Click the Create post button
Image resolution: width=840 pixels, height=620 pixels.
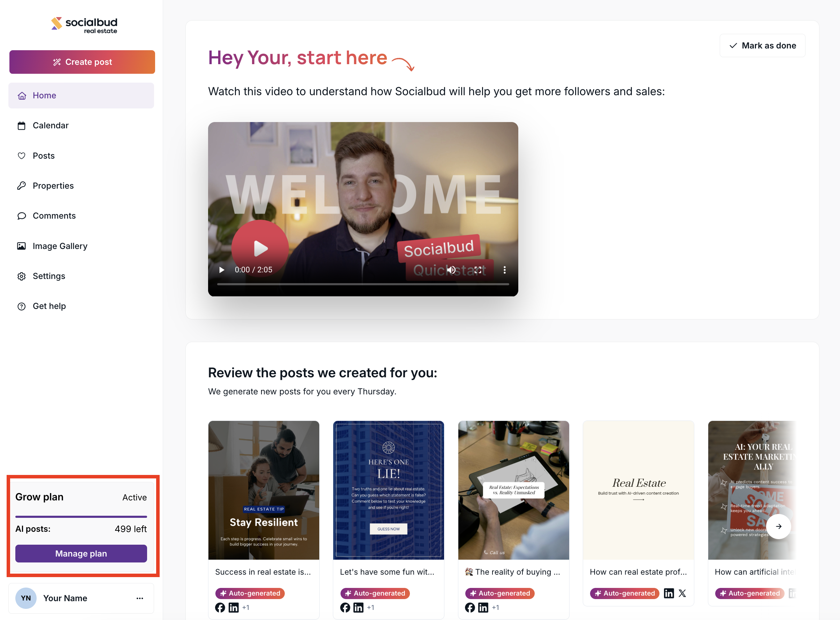tap(82, 62)
